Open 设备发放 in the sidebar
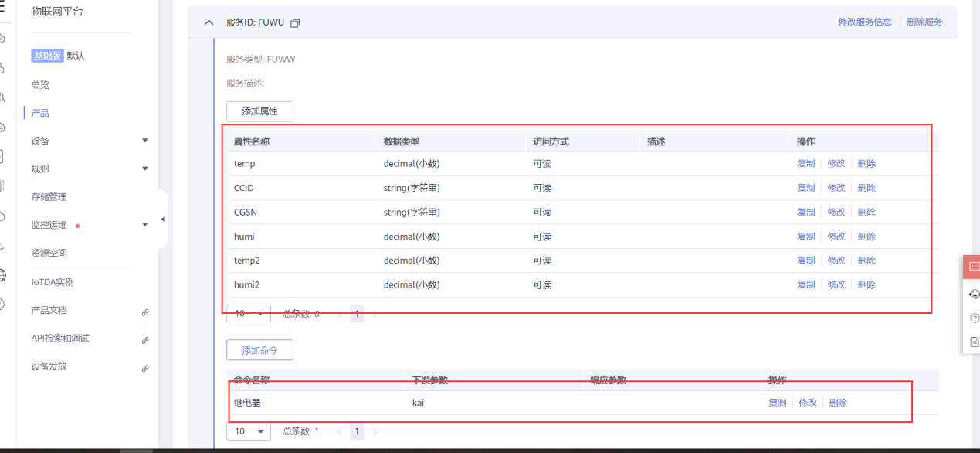This screenshot has height=453, width=980. click(49, 366)
